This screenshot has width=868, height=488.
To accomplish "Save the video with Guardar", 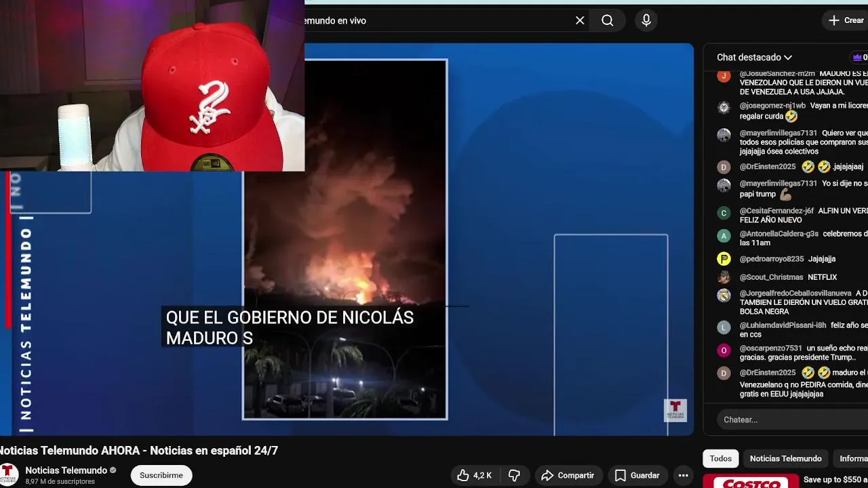I will point(637,476).
